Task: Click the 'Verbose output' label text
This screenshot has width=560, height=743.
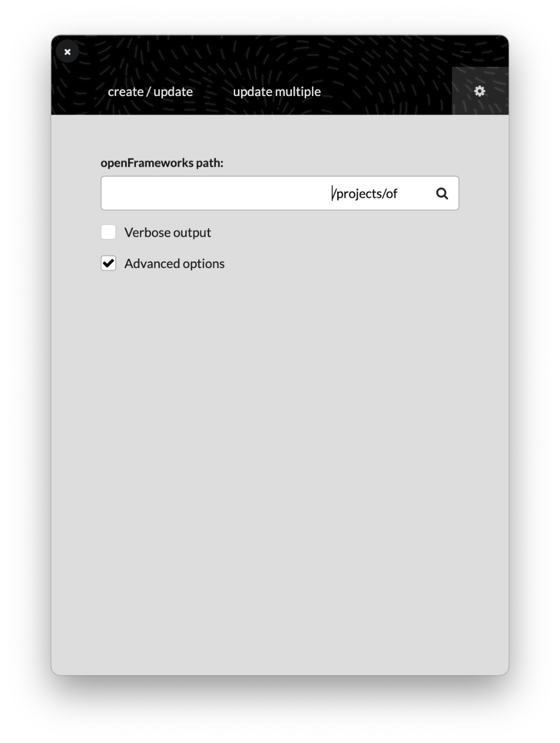Action: click(168, 232)
